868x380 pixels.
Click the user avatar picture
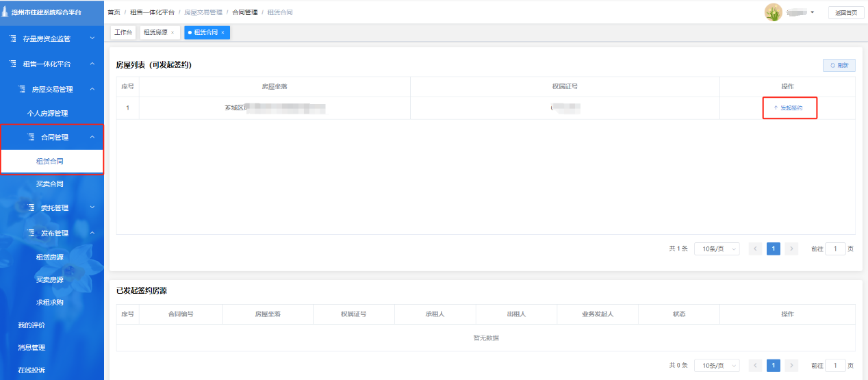pos(774,12)
